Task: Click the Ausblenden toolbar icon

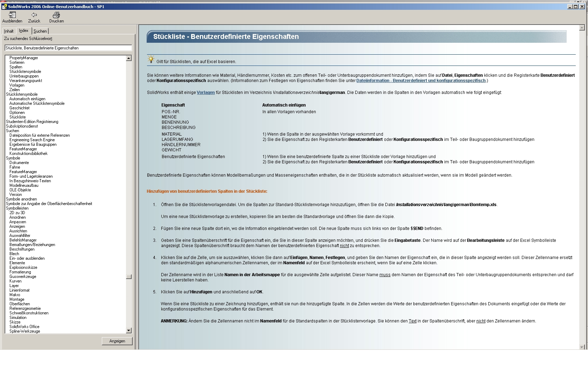Action: click(x=12, y=15)
